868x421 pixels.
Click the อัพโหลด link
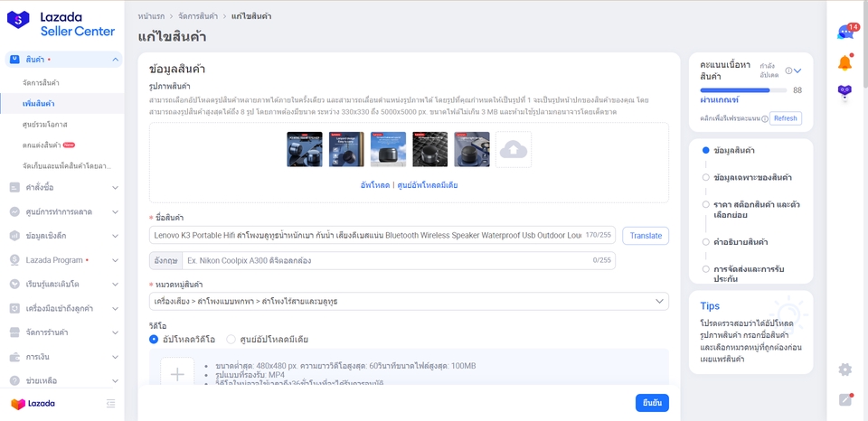(x=374, y=185)
